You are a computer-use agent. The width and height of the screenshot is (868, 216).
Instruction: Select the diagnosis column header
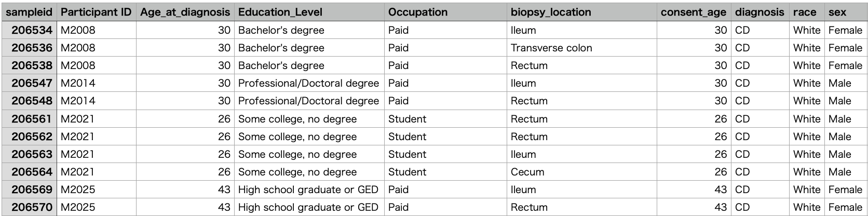point(759,12)
